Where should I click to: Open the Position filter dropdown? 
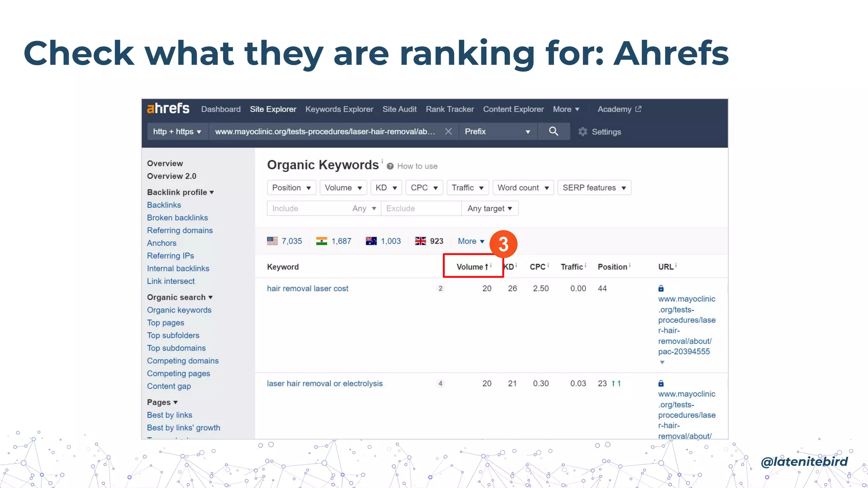292,188
